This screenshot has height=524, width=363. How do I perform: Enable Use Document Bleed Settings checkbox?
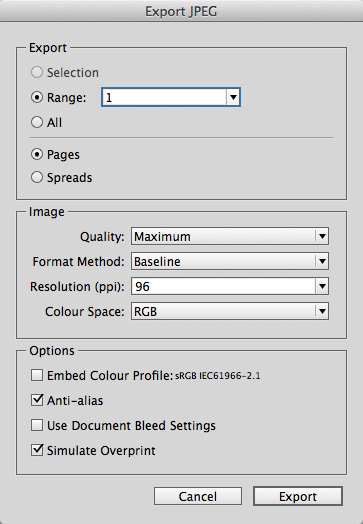pyautogui.click(x=37, y=425)
